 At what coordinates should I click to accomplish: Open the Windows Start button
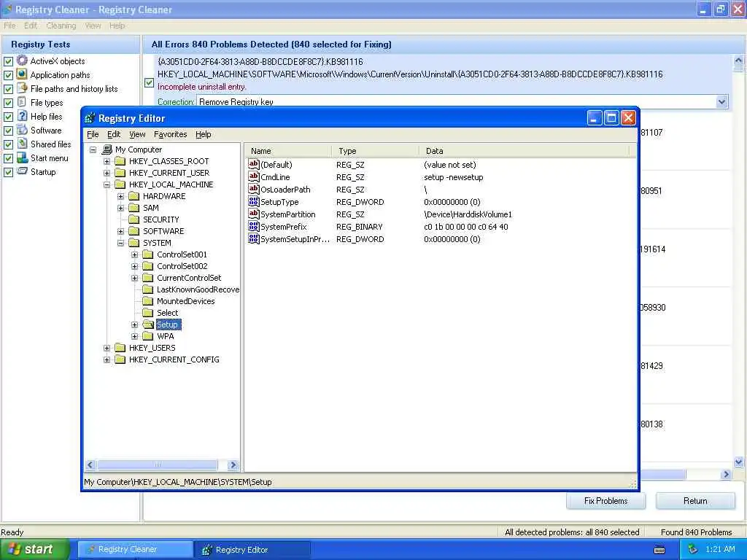coord(34,549)
